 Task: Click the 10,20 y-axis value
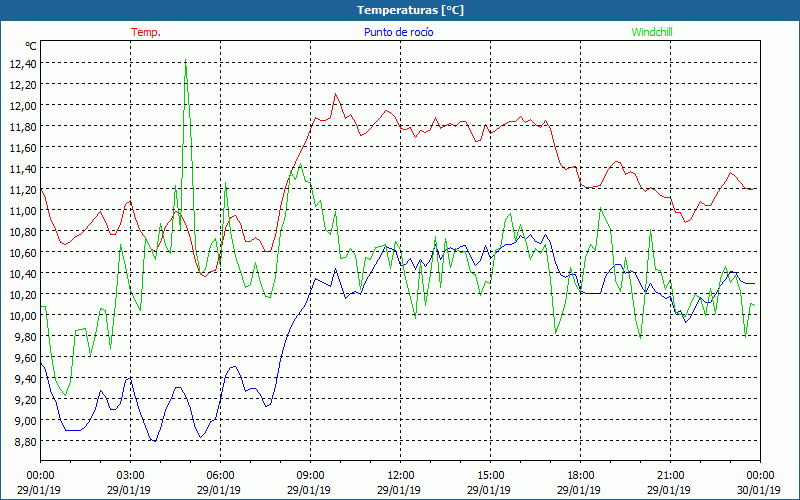(23, 294)
